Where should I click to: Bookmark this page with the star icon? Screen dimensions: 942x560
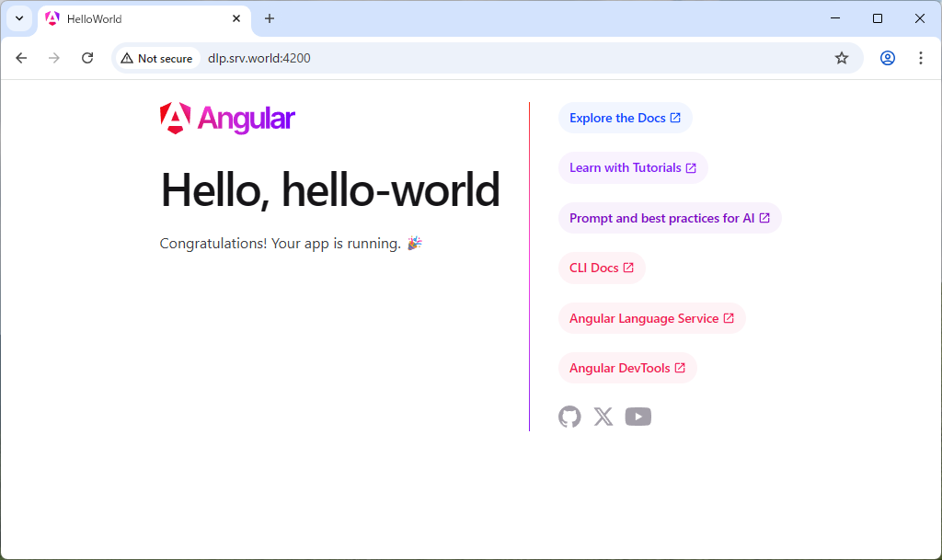(x=841, y=58)
